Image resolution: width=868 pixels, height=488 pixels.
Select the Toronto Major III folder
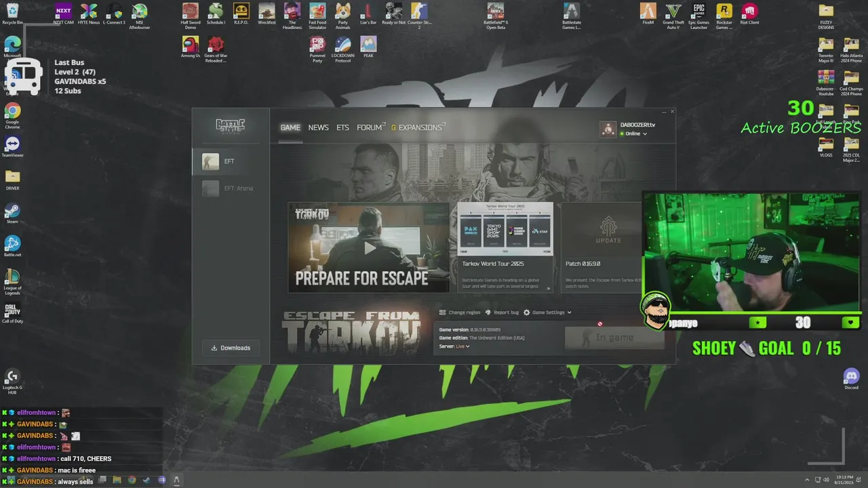click(x=826, y=50)
